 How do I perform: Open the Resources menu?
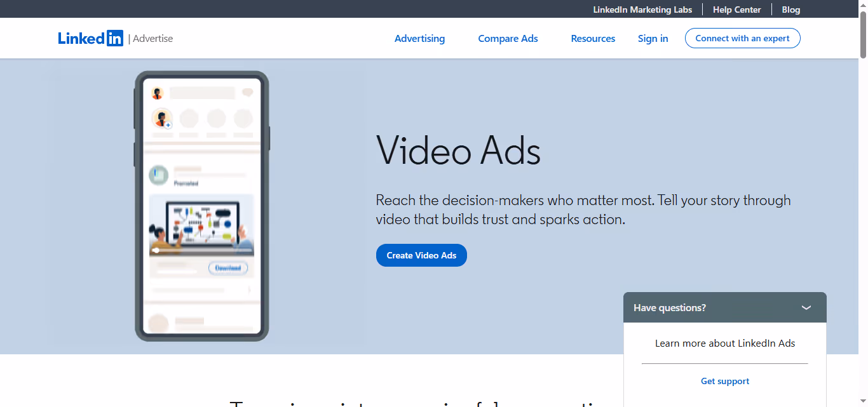coord(593,39)
